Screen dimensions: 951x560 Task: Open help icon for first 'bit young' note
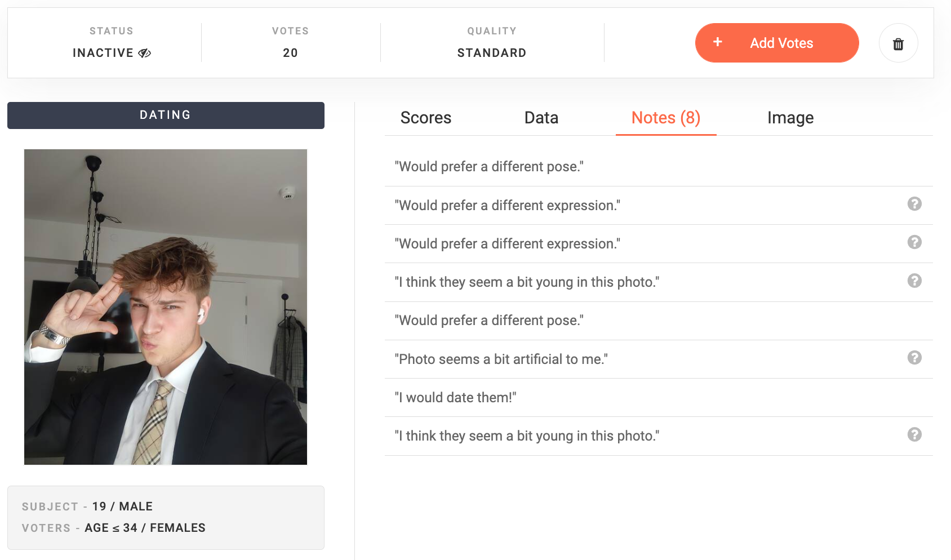(914, 281)
